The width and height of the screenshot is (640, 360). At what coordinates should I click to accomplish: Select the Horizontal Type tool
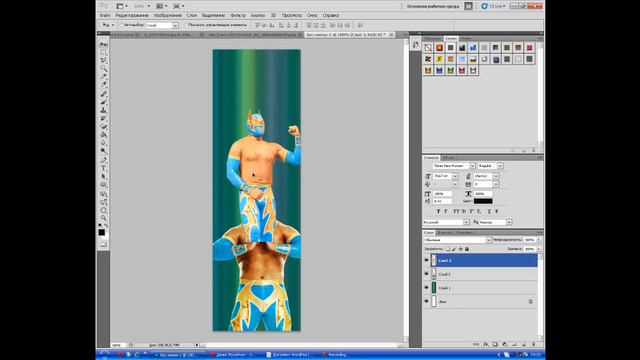tap(104, 168)
